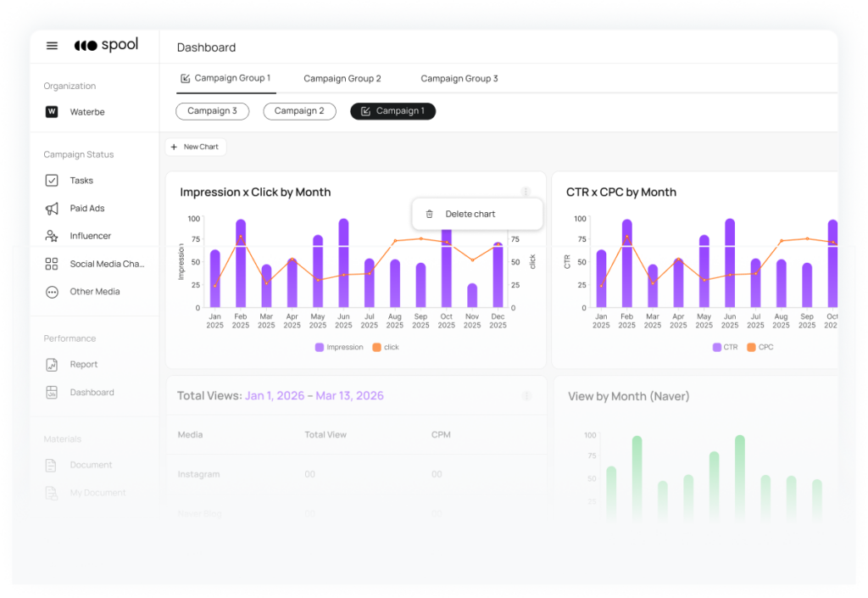Open Paid Ads megaphone icon
The image size is (868, 598).
click(52, 208)
